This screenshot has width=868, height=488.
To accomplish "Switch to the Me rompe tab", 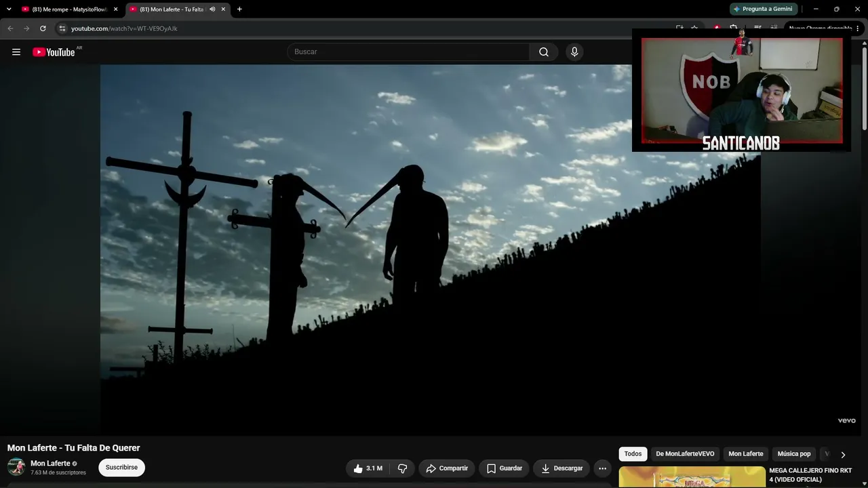I will click(68, 9).
